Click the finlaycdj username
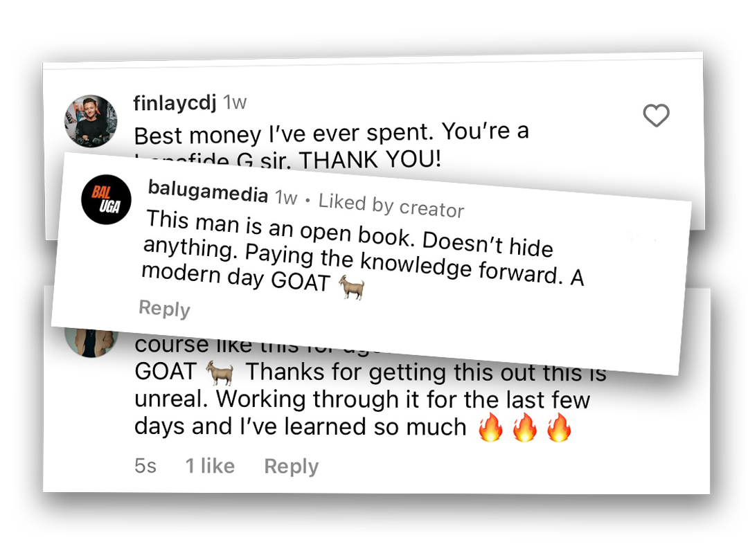The width and height of the screenshot is (748, 560). (x=175, y=103)
